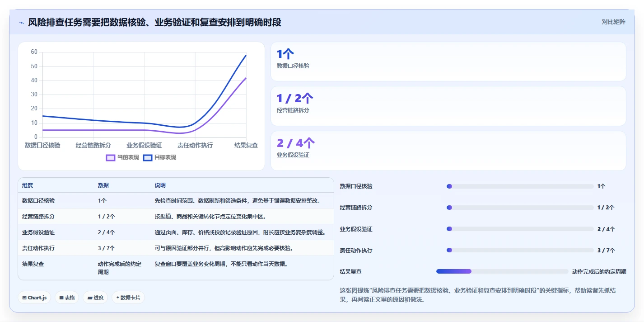This screenshot has height=322, width=644.
Task: Click the 说明 table column header
Action: [x=160, y=185]
